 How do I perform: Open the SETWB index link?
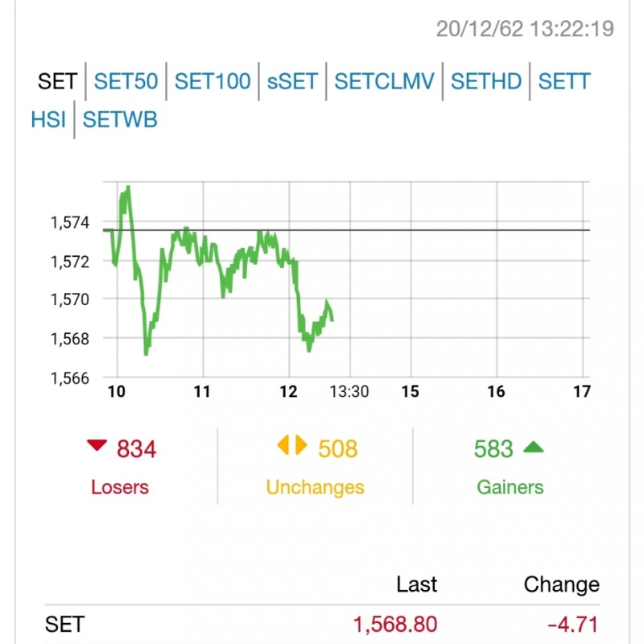120,120
